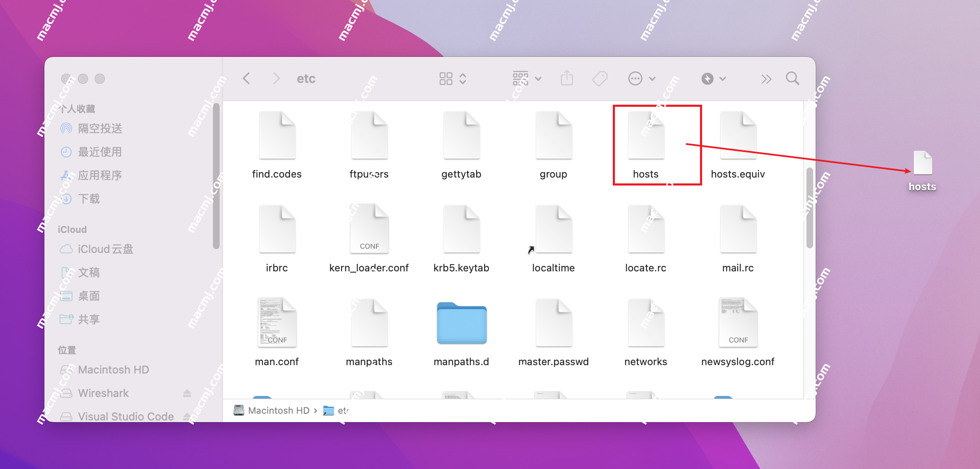Viewport: 980px width, 469px height.
Task: Open 应用程序 (Applications) in sidebar
Action: point(91,175)
